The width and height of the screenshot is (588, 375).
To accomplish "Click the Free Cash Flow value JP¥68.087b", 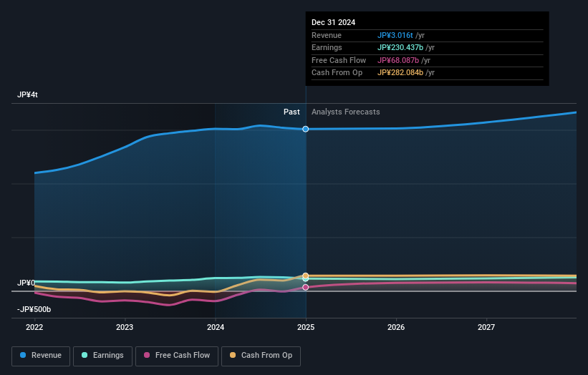I will click(398, 60).
